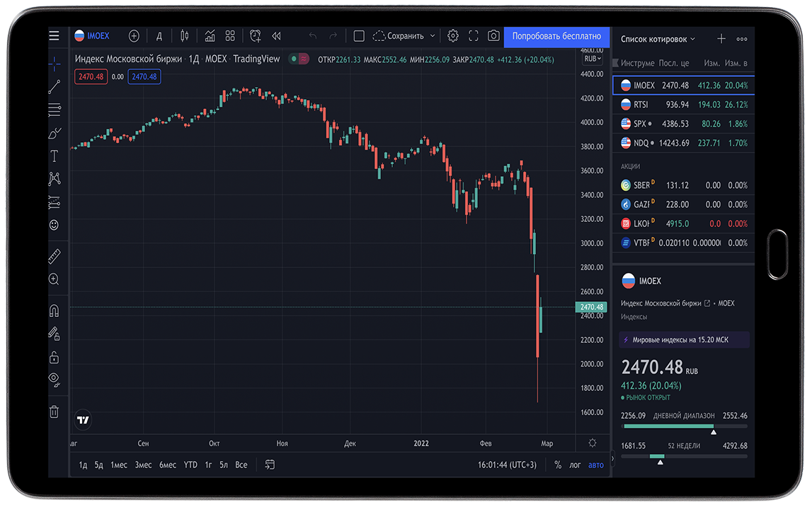
Task: Select chart layout square icon
Action: [359, 35]
